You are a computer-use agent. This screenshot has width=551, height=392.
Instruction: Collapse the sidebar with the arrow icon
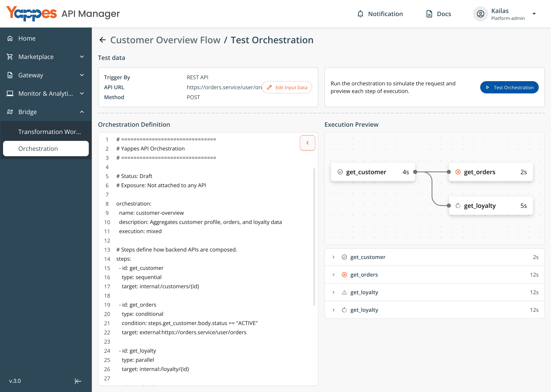pyautogui.click(x=78, y=381)
